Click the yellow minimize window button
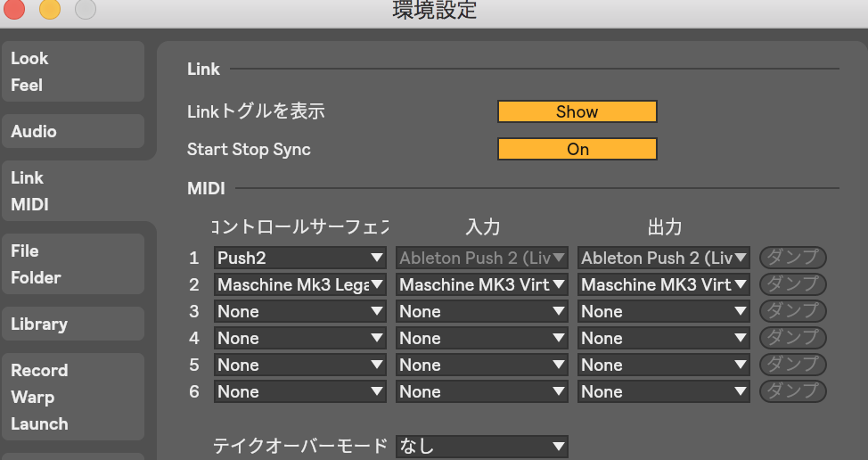This screenshot has width=868, height=460. click(50, 10)
